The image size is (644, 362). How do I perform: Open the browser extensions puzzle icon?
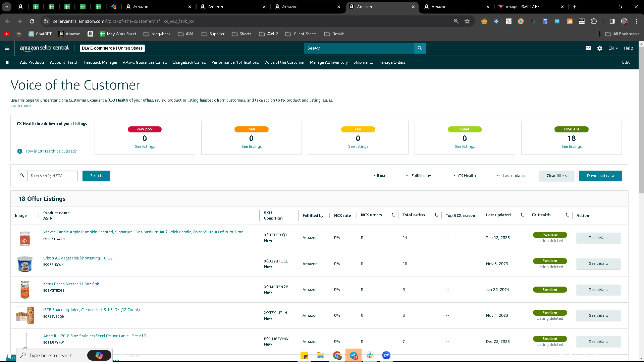tap(594, 21)
